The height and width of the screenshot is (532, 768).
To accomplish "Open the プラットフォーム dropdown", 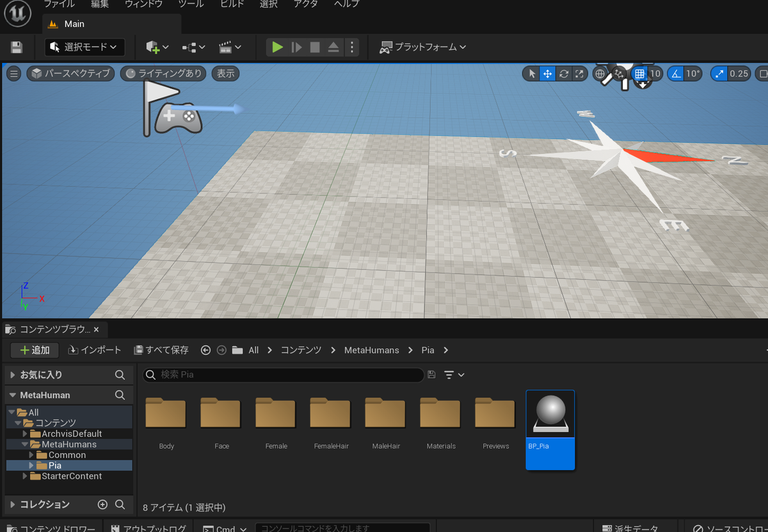I will click(x=422, y=47).
